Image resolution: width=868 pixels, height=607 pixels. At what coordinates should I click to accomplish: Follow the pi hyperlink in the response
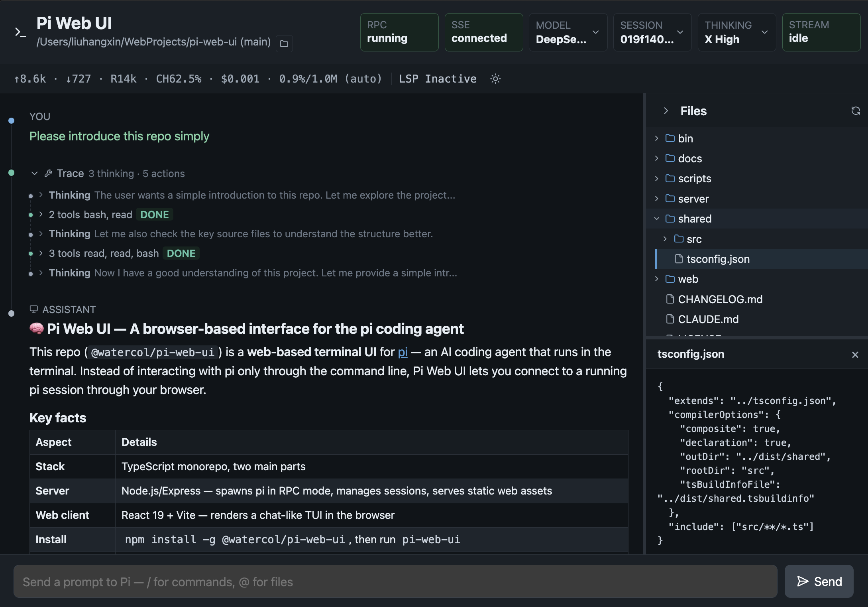coord(403,352)
